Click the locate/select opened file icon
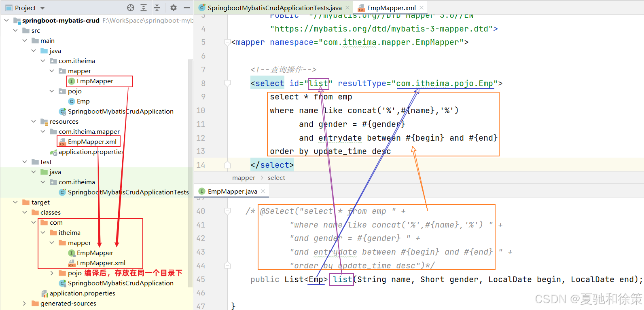The image size is (644, 310). 131,8
